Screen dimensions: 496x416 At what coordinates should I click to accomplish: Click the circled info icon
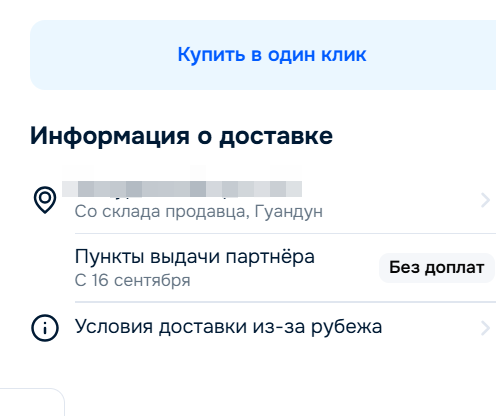[45, 328]
